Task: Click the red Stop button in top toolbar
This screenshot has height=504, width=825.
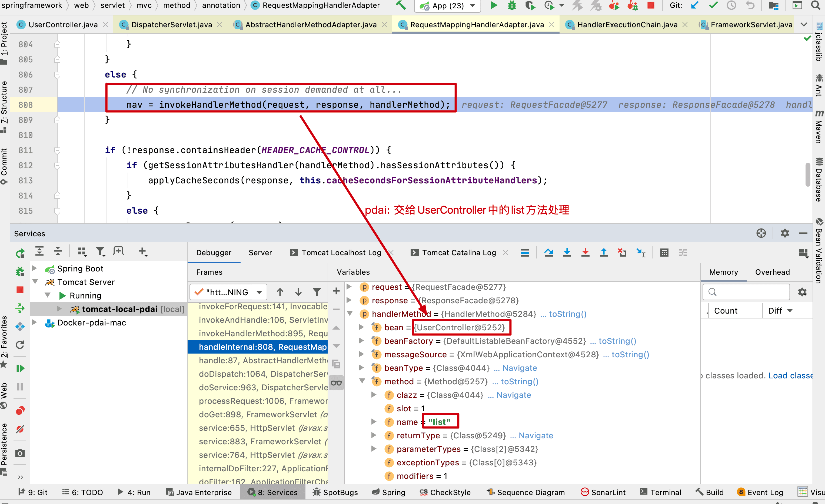Action: [x=651, y=6]
